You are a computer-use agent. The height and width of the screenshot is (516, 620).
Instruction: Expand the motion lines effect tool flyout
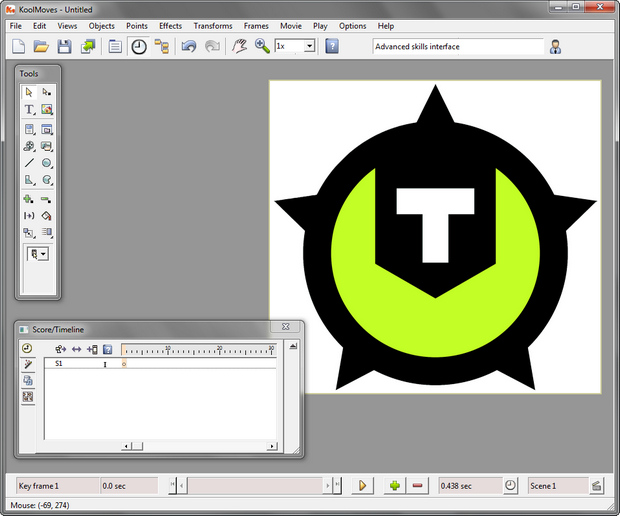[x=47, y=232]
